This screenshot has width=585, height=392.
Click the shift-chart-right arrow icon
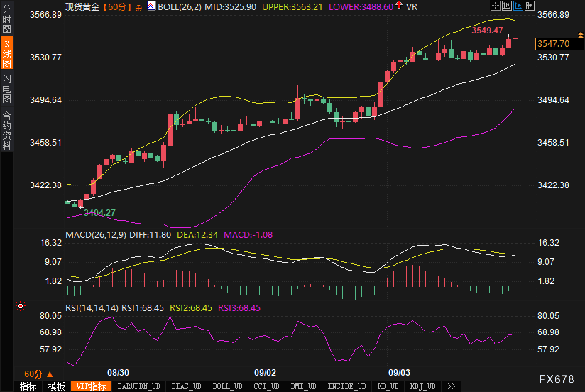pyautogui.click(x=529, y=6)
